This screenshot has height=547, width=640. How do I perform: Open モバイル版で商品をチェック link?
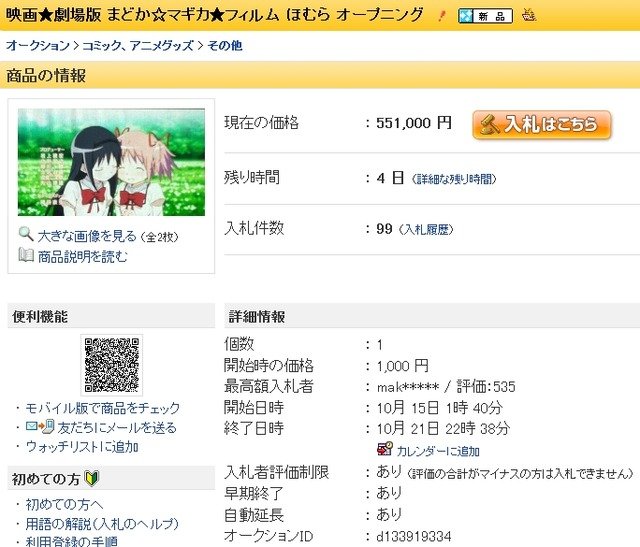pos(102,408)
